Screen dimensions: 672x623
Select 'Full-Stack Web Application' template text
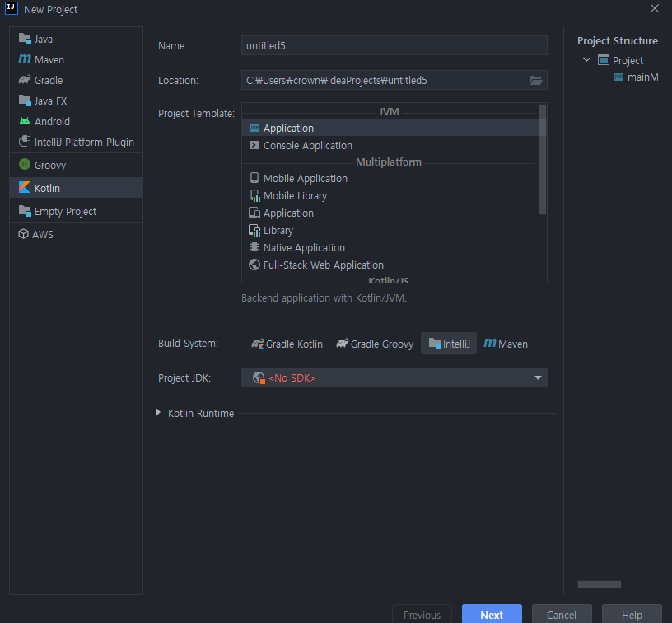pos(323,265)
